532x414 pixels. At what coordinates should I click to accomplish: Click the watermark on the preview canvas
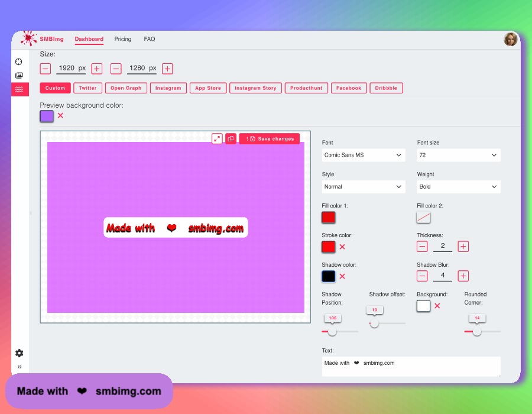point(176,228)
